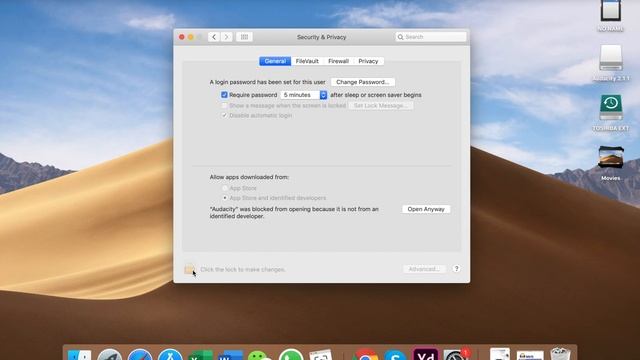640x360 pixels.
Task: Click the Audacity was blocked message
Action: coord(294,213)
